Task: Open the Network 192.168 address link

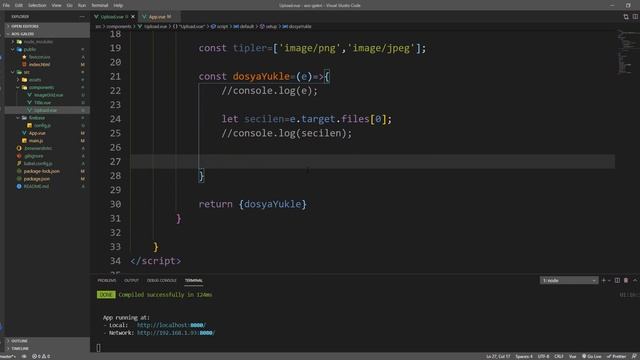Action: pyautogui.click(x=176, y=333)
